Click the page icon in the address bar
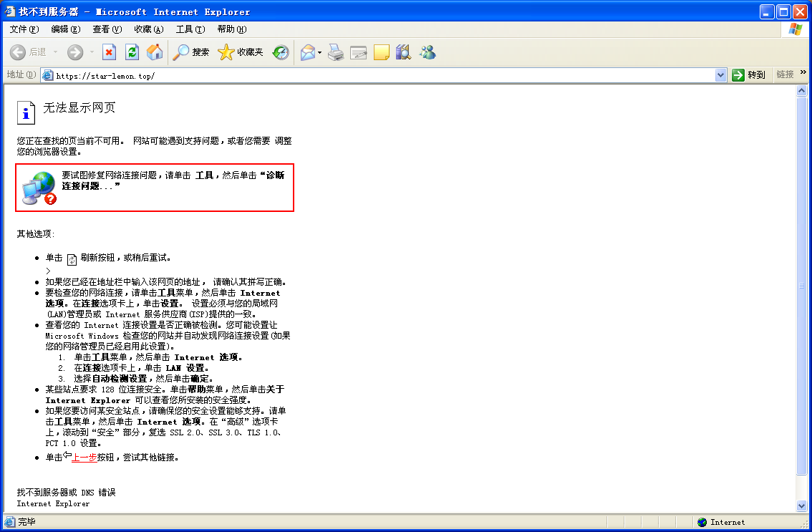The image size is (812, 532). pyautogui.click(x=48, y=76)
